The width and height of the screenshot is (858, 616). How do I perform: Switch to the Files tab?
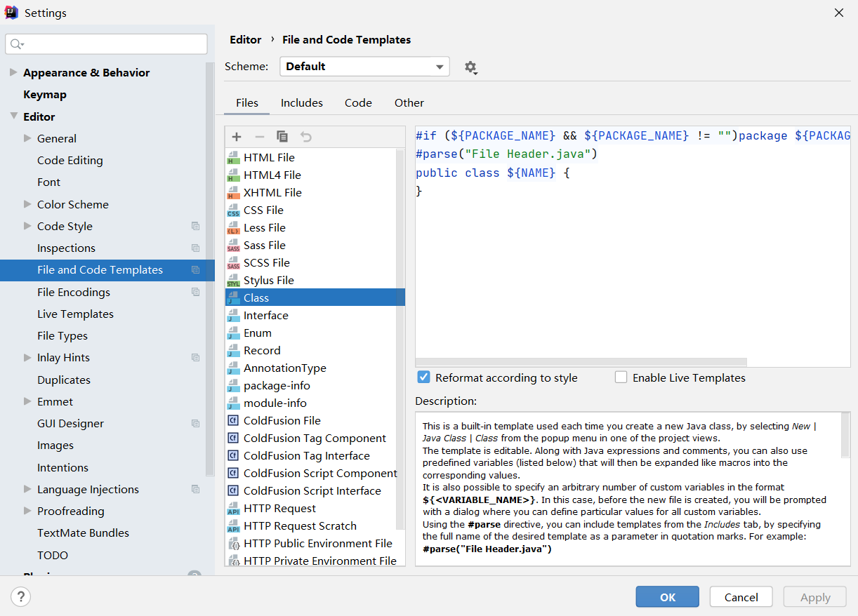[x=247, y=102]
